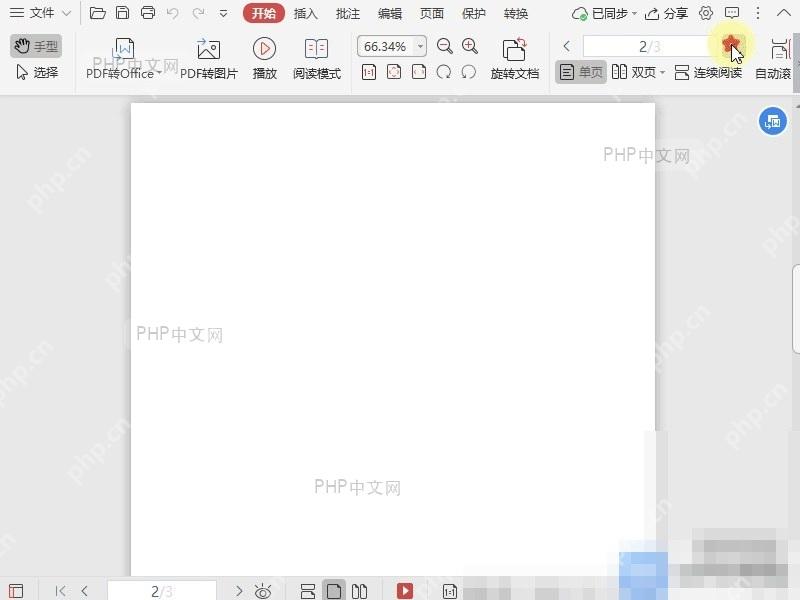This screenshot has height=600, width=800.
Task: Switch to the 插入 tab
Action: click(306, 14)
